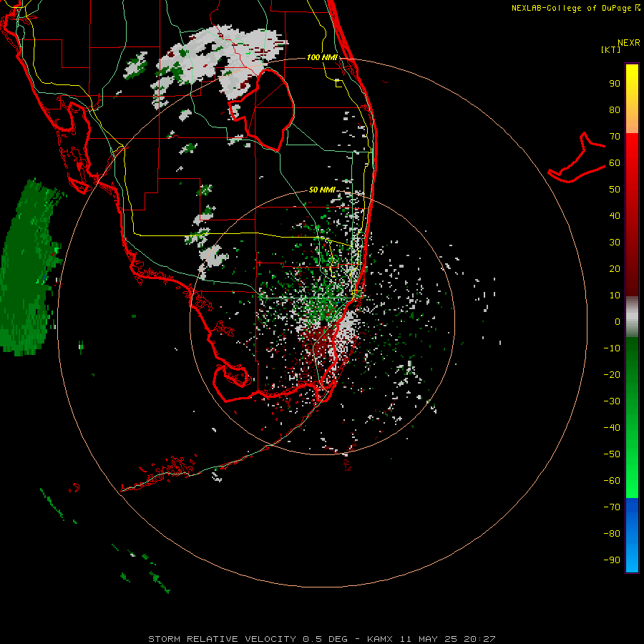The width and height of the screenshot is (644, 644).
Task: Click the [KT] units label
Action: tap(611, 49)
